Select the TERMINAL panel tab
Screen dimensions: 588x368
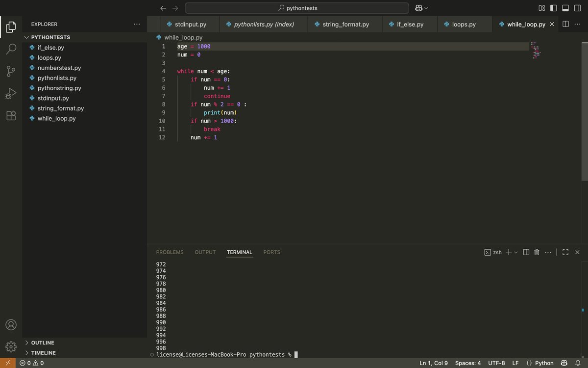point(240,252)
